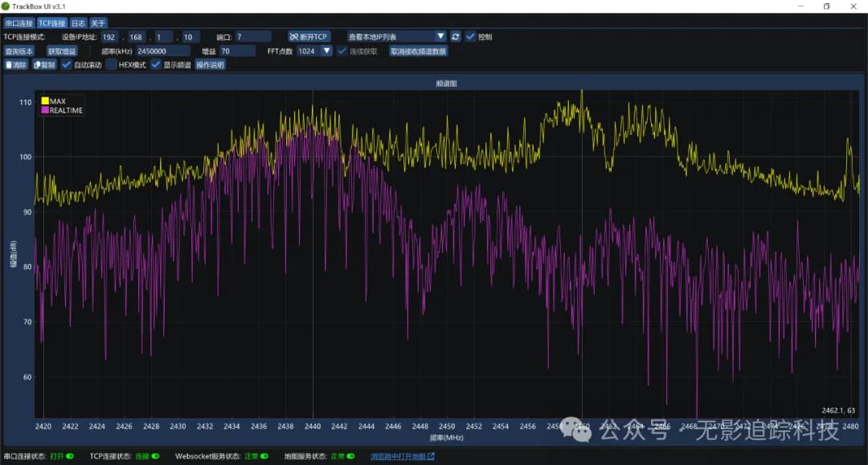Open the 查看本地IP列表 dropdown
The image size is (868, 465).
tap(396, 37)
